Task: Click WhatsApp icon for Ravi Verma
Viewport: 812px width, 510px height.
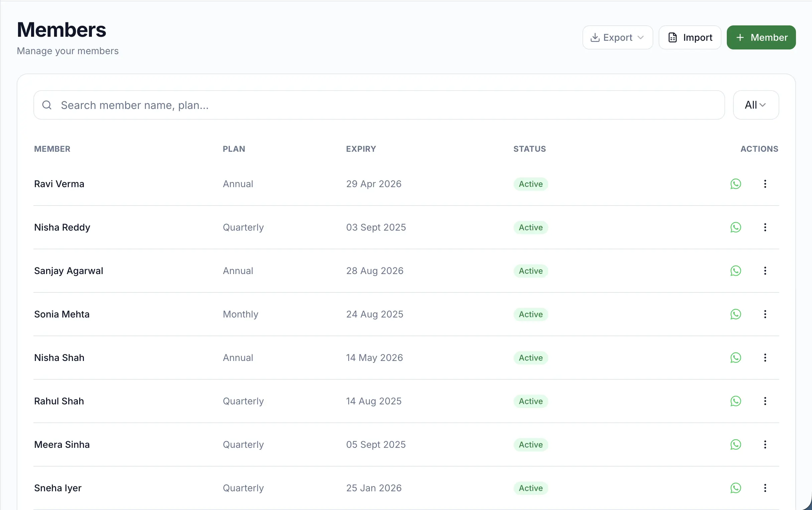Action: (x=735, y=184)
